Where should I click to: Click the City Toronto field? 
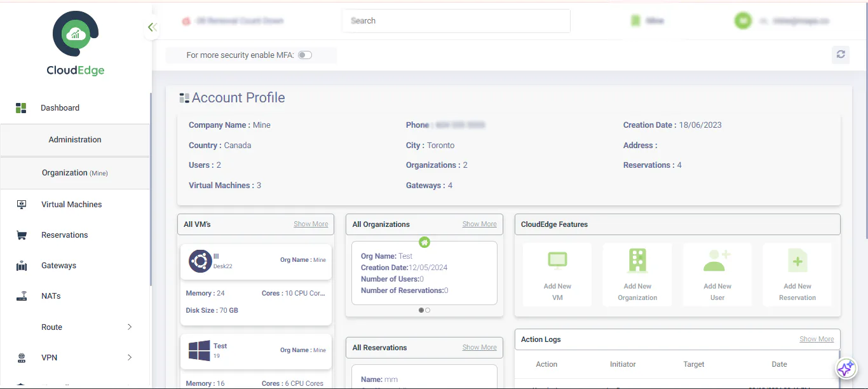(x=430, y=146)
